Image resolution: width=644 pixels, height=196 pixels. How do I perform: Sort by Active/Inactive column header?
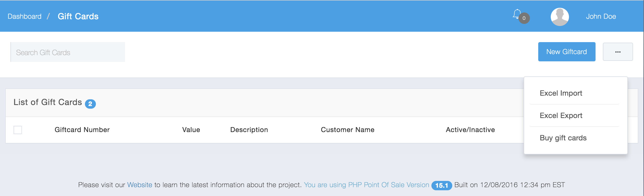point(470,130)
